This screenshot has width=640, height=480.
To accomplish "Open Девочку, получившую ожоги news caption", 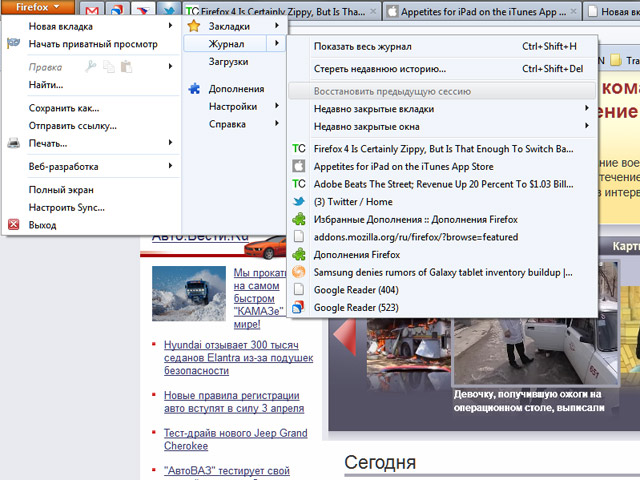I will [529, 401].
